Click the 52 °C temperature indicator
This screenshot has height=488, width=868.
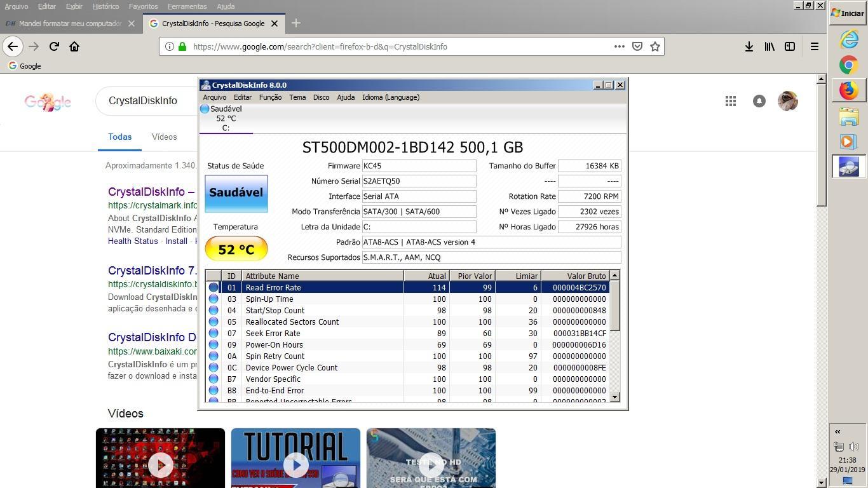[x=236, y=249]
